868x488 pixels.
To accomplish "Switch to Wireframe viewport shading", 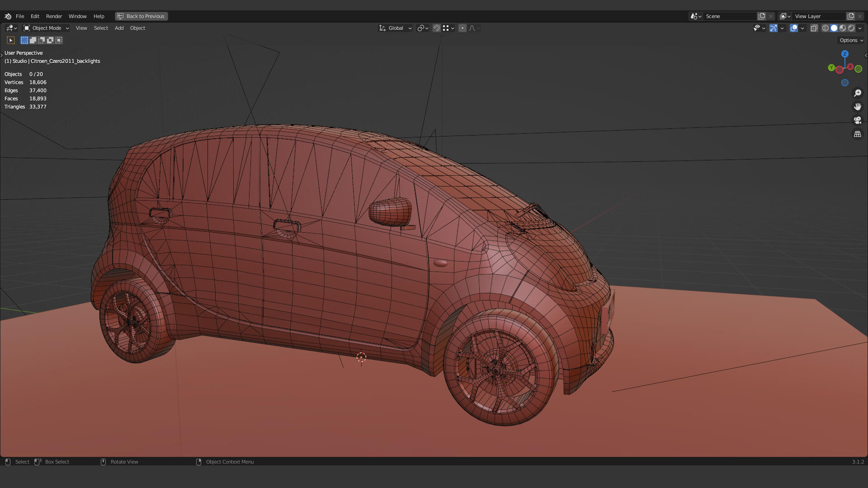I will click(x=826, y=28).
